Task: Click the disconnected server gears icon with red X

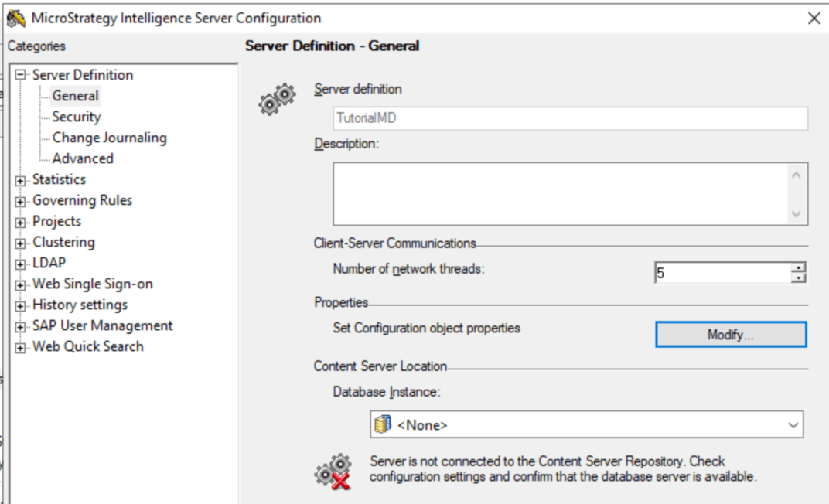Action: (333, 472)
